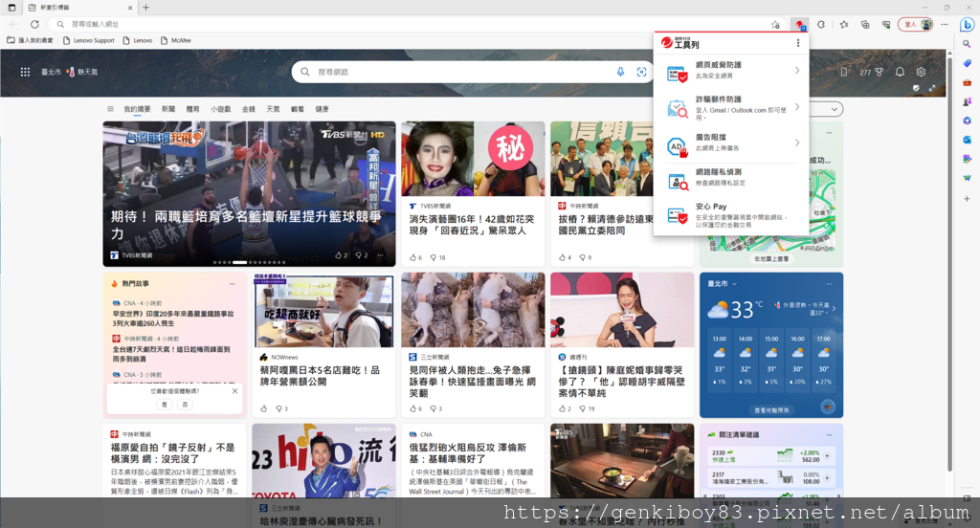Image resolution: width=980 pixels, height=528 pixels.
Task: Answer 否 on the feedback prompt
Action: (185, 405)
